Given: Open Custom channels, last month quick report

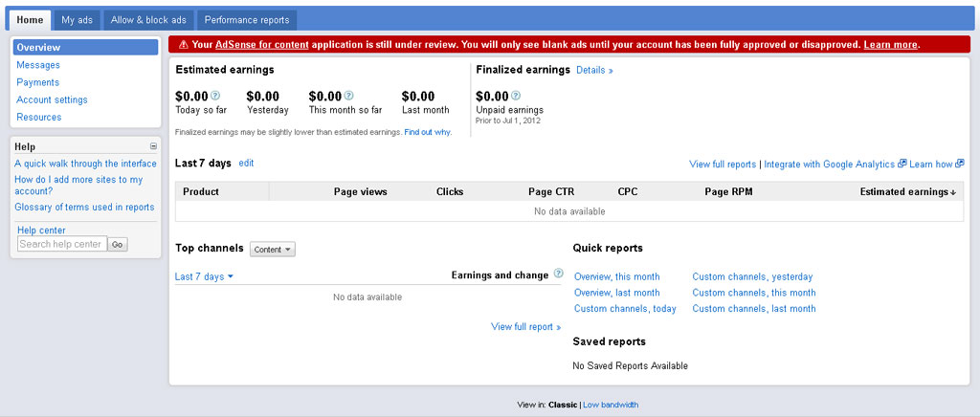Looking at the screenshot, I should tap(754, 308).
